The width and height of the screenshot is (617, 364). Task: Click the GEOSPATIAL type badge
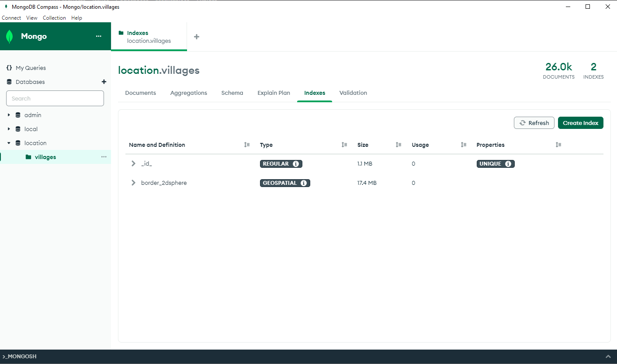285,183
